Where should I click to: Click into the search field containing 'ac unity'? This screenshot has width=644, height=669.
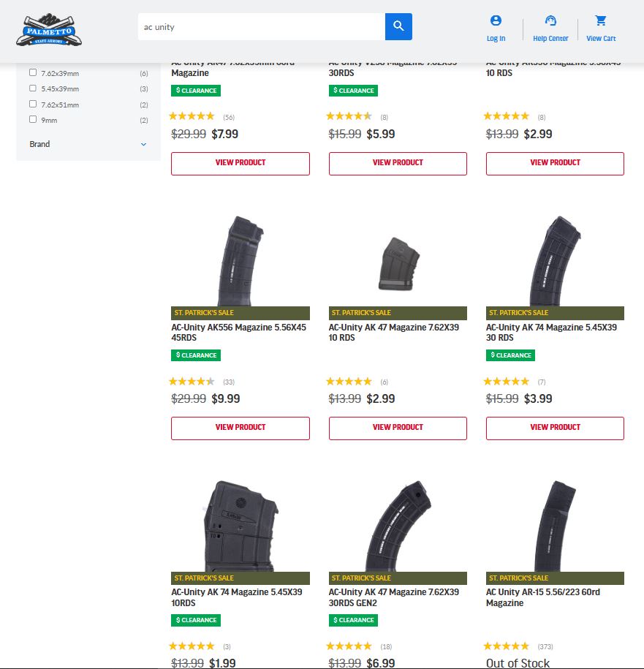pos(261,27)
